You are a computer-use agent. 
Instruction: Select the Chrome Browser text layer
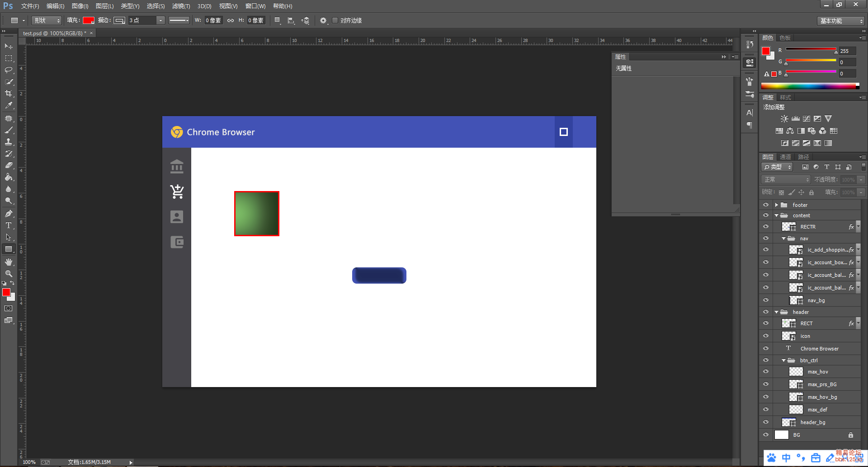819,349
